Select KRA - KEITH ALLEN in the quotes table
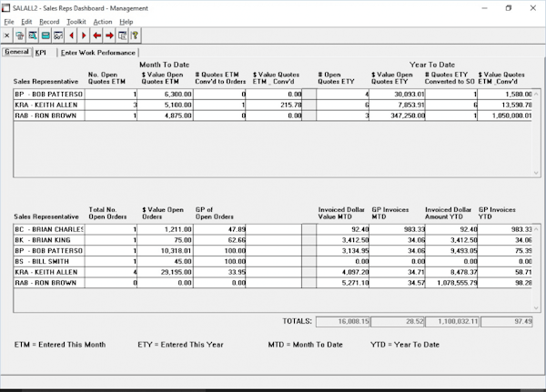The image size is (546, 392). pos(49,105)
